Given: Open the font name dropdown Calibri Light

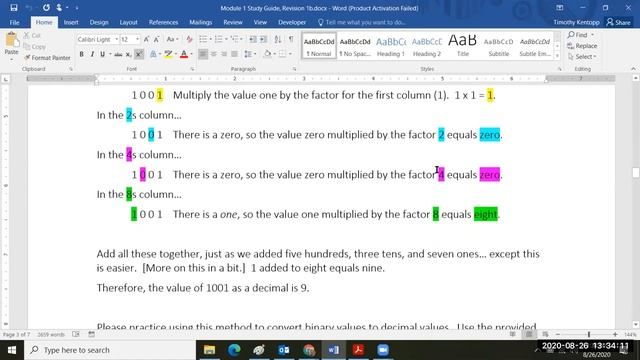Looking at the screenshot, I should [116, 39].
